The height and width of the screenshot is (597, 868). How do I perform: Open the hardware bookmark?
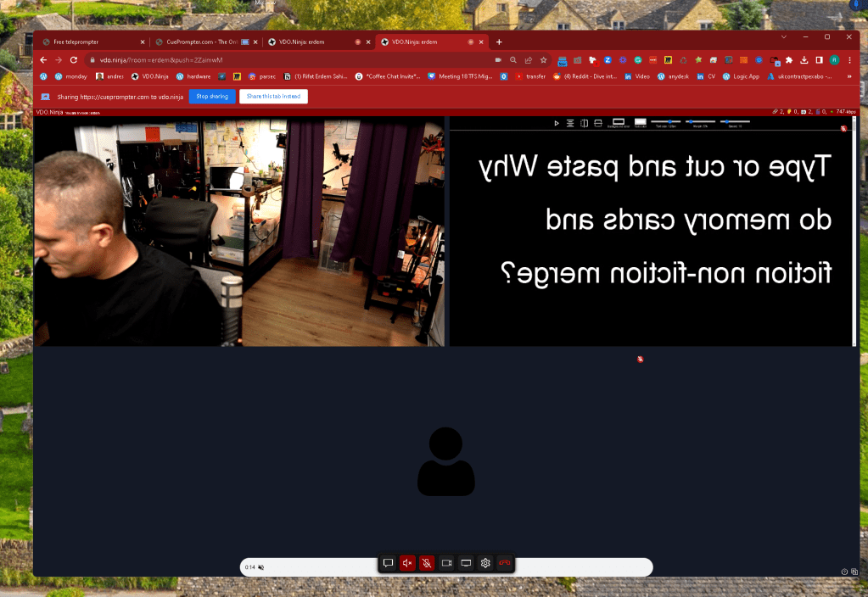click(x=193, y=76)
